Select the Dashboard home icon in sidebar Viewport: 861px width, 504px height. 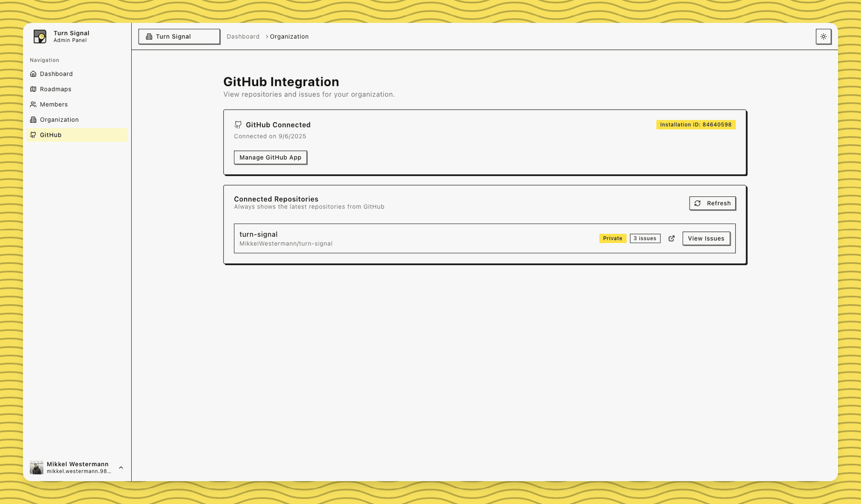(33, 74)
